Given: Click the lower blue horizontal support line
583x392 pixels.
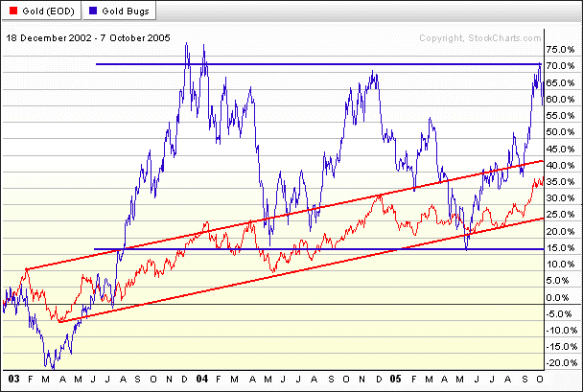Looking at the screenshot, I should pyautogui.click(x=319, y=249).
